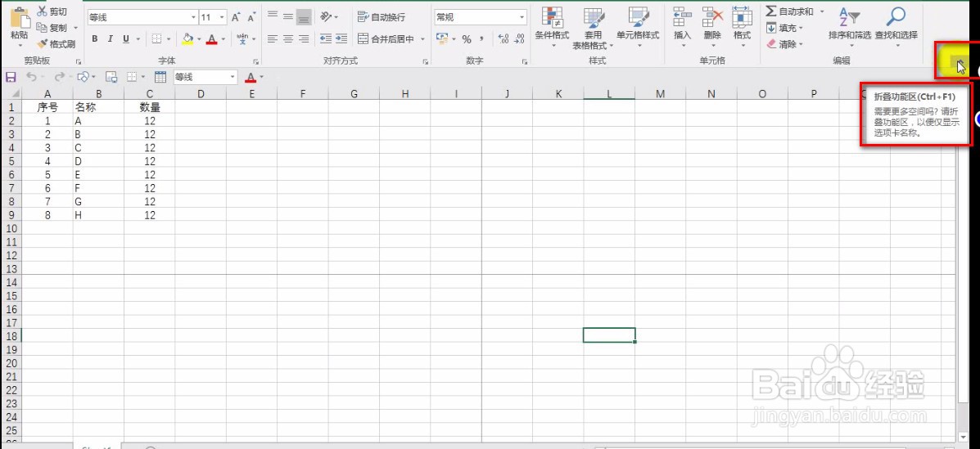This screenshot has height=449, width=980.
Task: Click the cell containing letter H
Action: [x=98, y=215]
